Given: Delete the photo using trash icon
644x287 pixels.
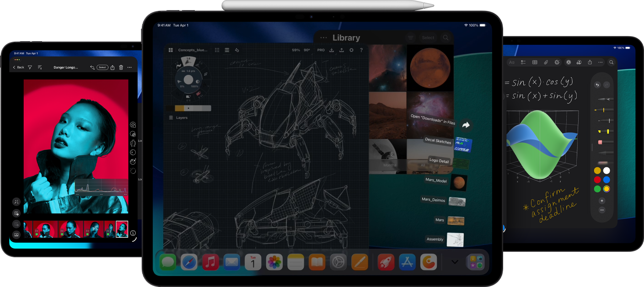Looking at the screenshot, I should click(x=121, y=67).
